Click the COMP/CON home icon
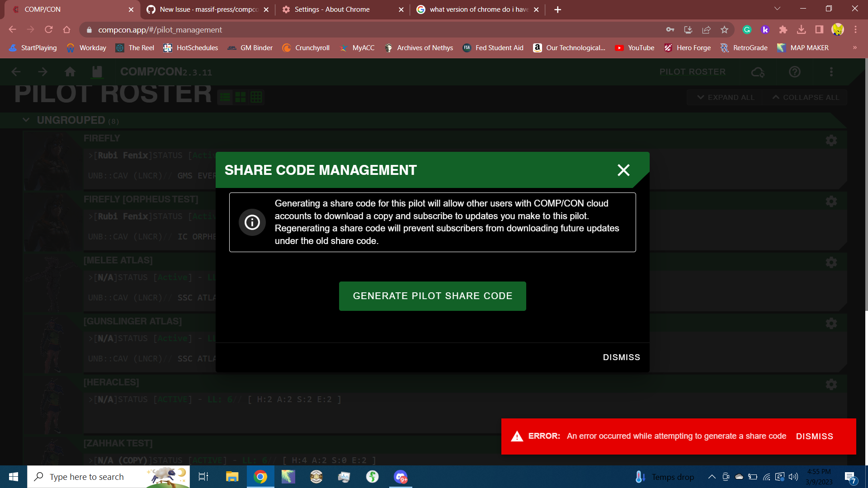This screenshot has width=868, height=488. [x=70, y=71]
